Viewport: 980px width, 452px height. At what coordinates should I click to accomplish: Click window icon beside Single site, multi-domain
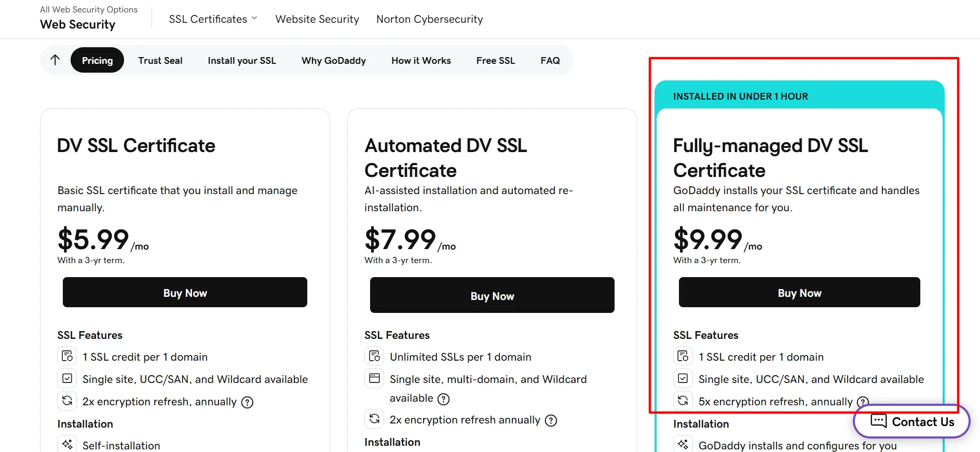click(x=374, y=378)
